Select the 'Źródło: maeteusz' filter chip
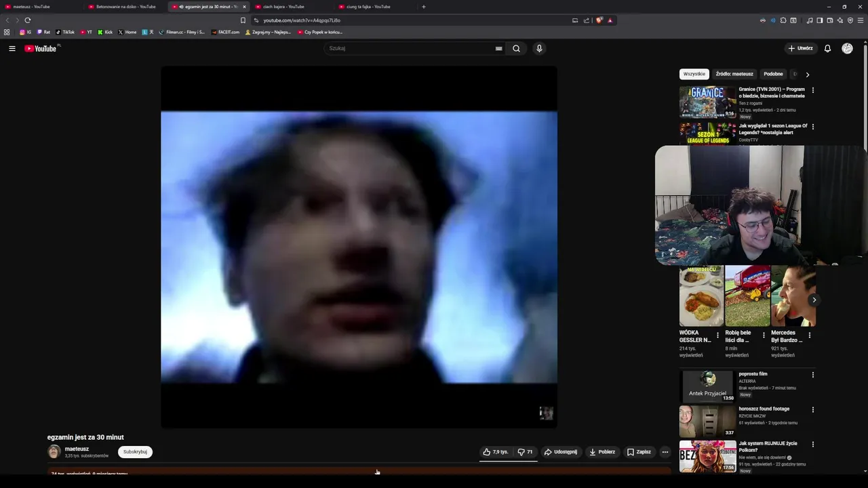Image resolution: width=868 pixels, height=488 pixels. tap(734, 74)
